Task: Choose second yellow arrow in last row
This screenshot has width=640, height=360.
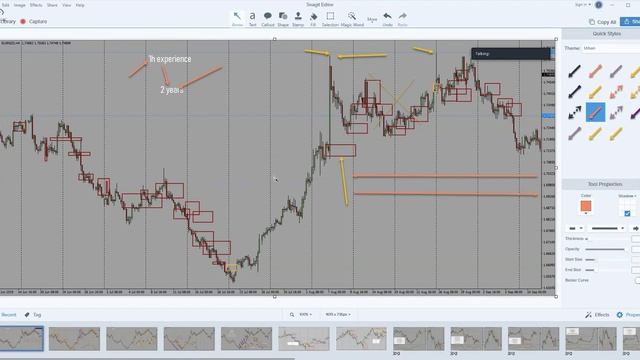Action: pyautogui.click(x=616, y=133)
